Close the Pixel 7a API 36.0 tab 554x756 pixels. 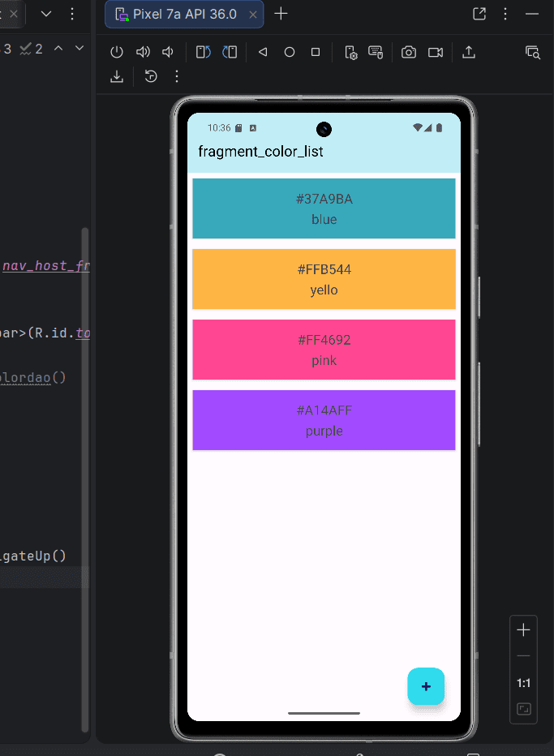pos(251,14)
